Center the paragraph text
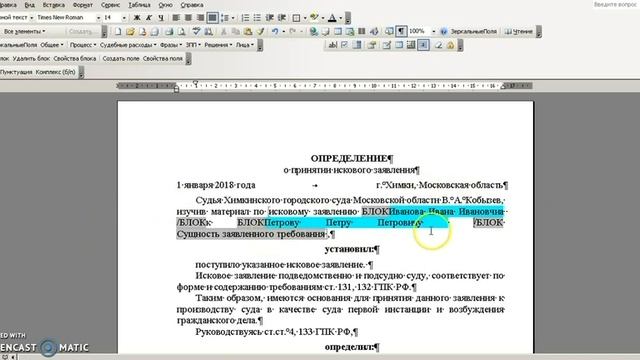640x360 pixels. (188, 18)
